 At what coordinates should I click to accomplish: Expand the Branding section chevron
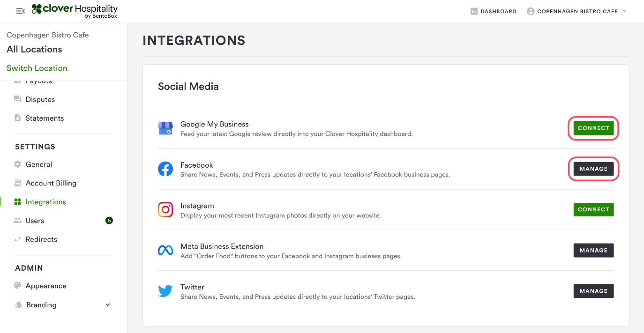tap(108, 305)
